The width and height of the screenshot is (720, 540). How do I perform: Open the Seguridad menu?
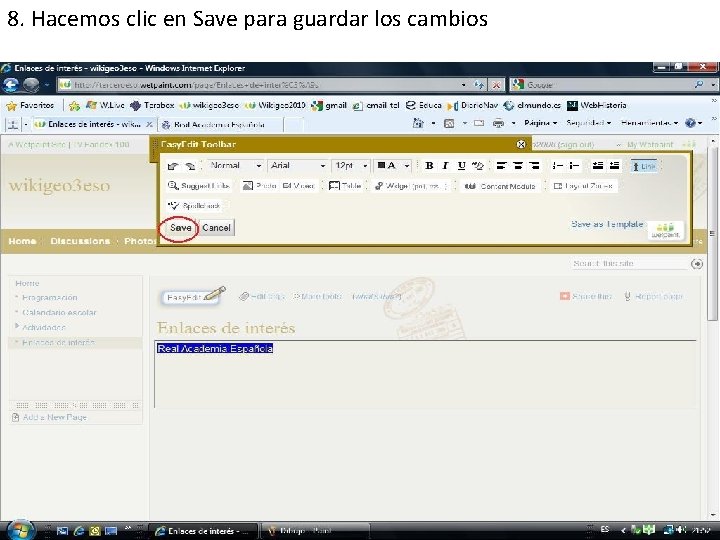[x=588, y=123]
